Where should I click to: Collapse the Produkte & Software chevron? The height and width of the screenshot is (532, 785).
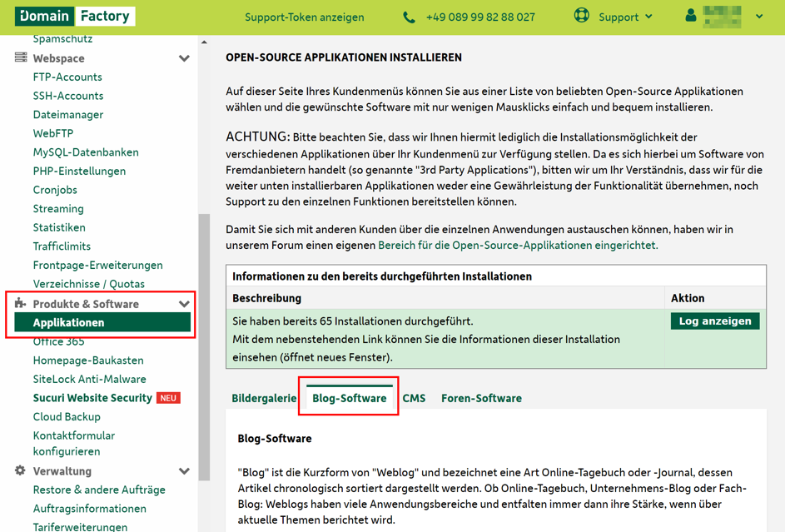(x=184, y=304)
